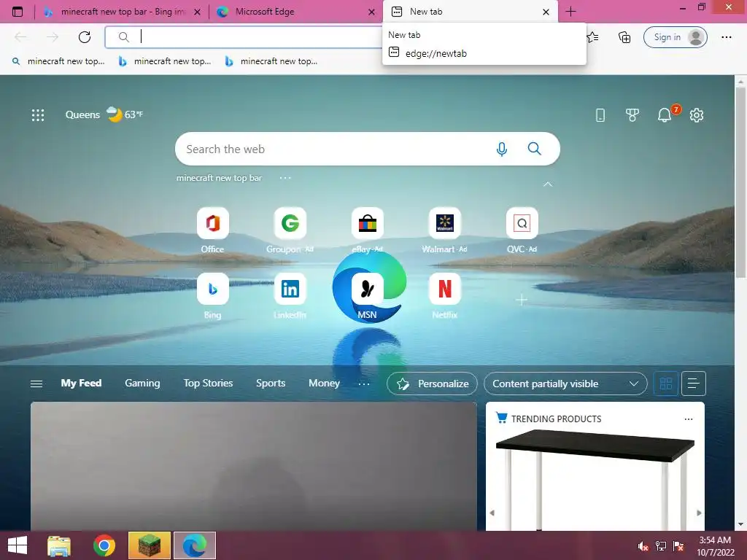Show next trending product with right arrow
This screenshot has width=747, height=560.
[x=699, y=513]
